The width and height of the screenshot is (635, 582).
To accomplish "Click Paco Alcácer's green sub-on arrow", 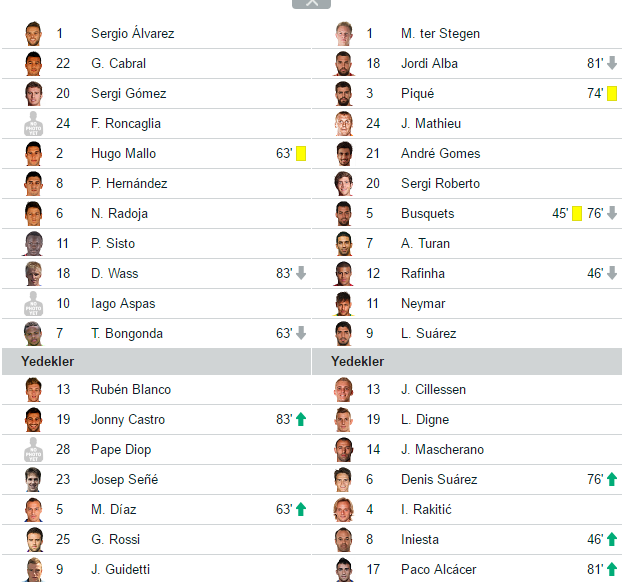I will point(612,570).
